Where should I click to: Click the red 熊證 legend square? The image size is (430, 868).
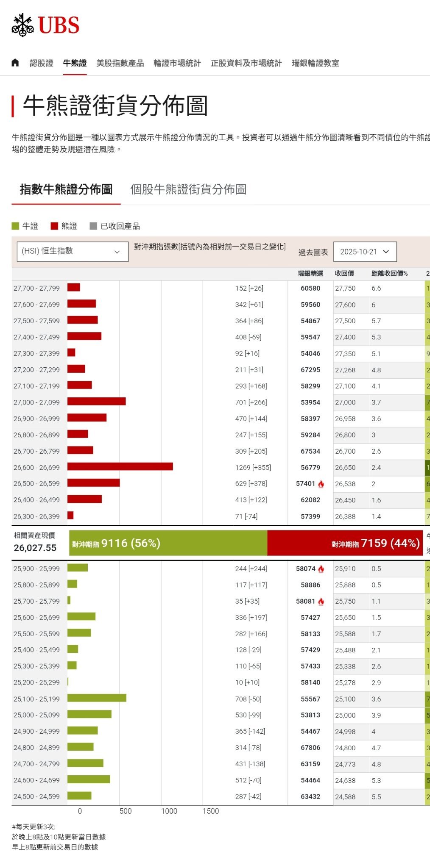coord(54,226)
